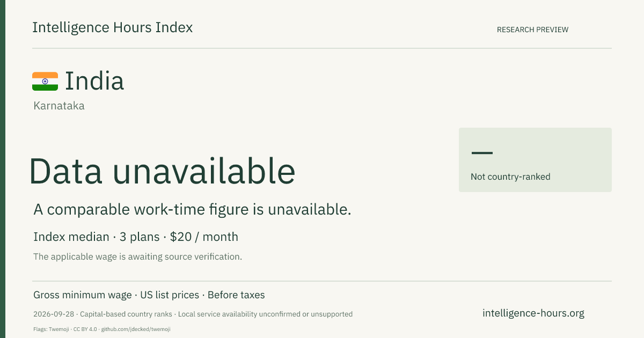Image resolution: width=644 pixels, height=338 pixels.
Task: Click the India flag icon
Action: click(x=45, y=82)
